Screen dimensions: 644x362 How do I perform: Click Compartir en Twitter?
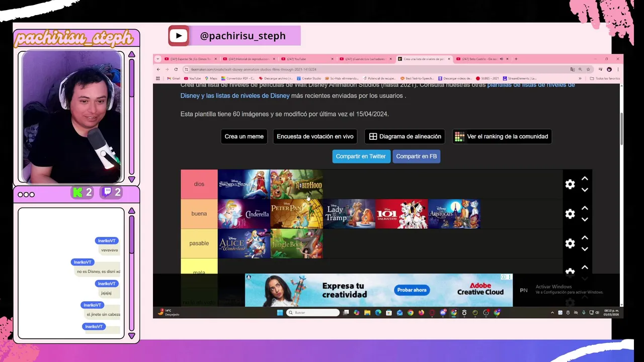click(x=361, y=156)
